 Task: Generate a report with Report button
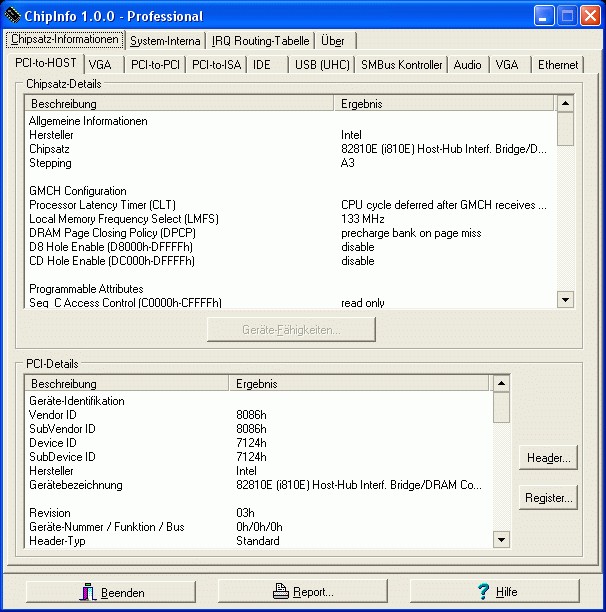point(303,591)
